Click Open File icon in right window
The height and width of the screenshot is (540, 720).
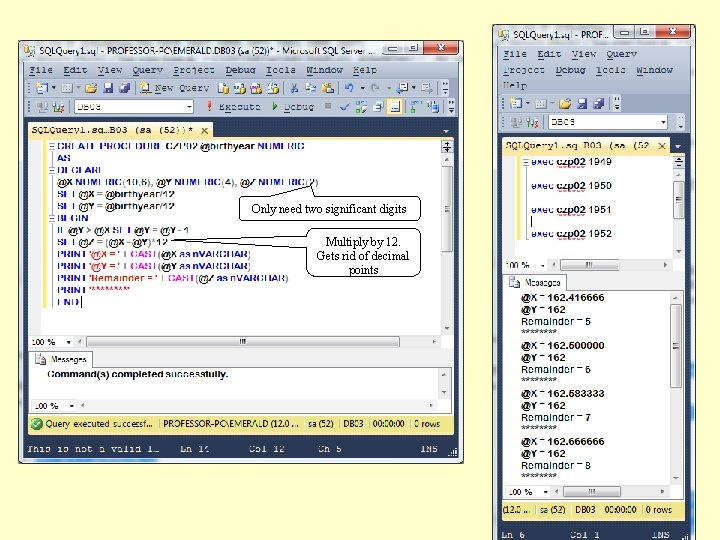(x=565, y=103)
